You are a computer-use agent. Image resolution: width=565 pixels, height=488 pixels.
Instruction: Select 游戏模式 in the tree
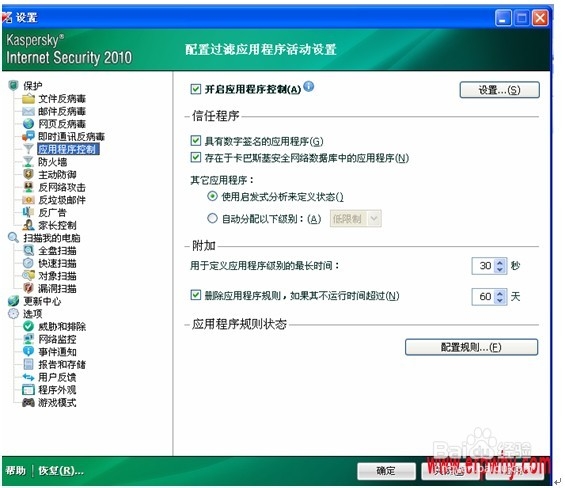coord(57,402)
